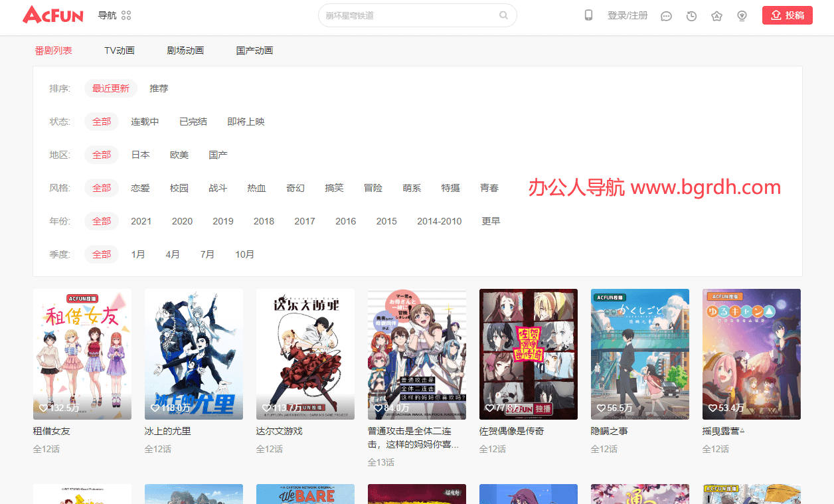The width and height of the screenshot is (834, 504).
Task: Click the red 投稿 upload button
Action: (x=788, y=14)
